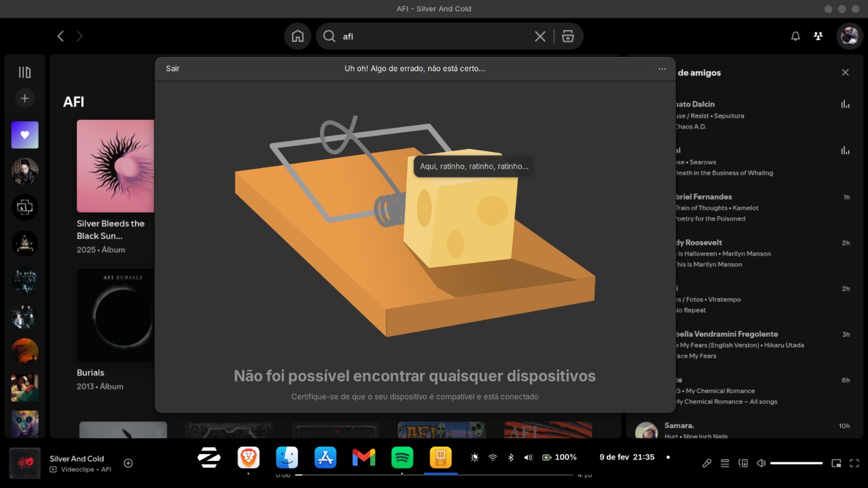
Task: Expand player to fullscreen
Action: click(x=854, y=463)
